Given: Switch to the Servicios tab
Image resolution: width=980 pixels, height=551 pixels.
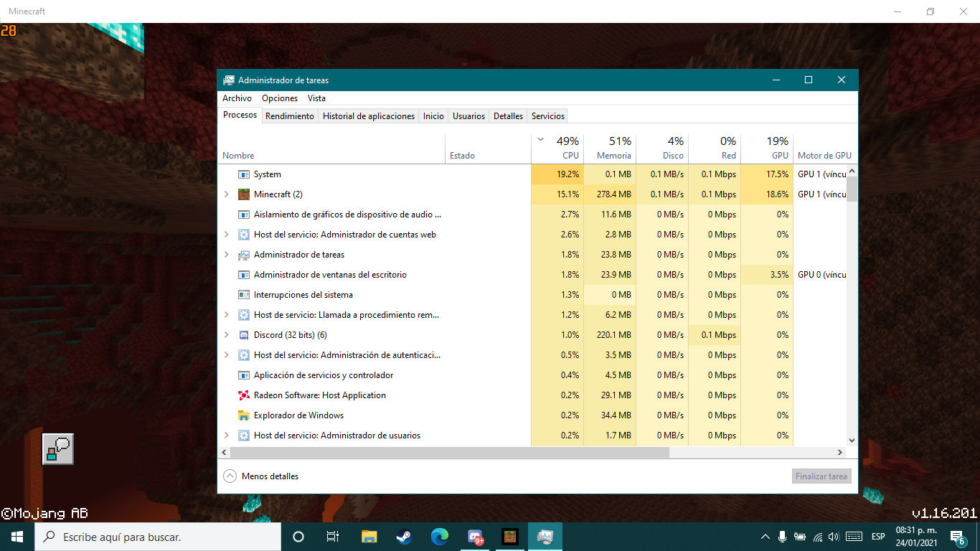Looking at the screenshot, I should [x=547, y=116].
